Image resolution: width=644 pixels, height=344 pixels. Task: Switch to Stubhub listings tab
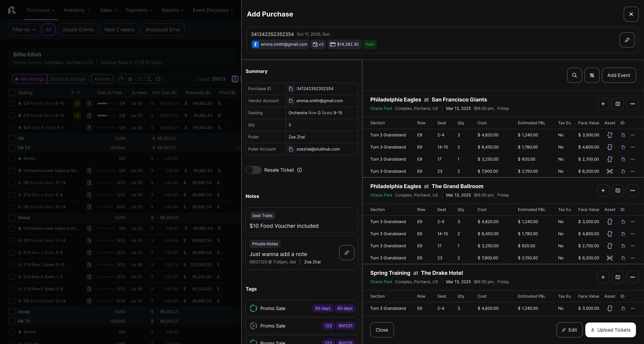coord(68,79)
